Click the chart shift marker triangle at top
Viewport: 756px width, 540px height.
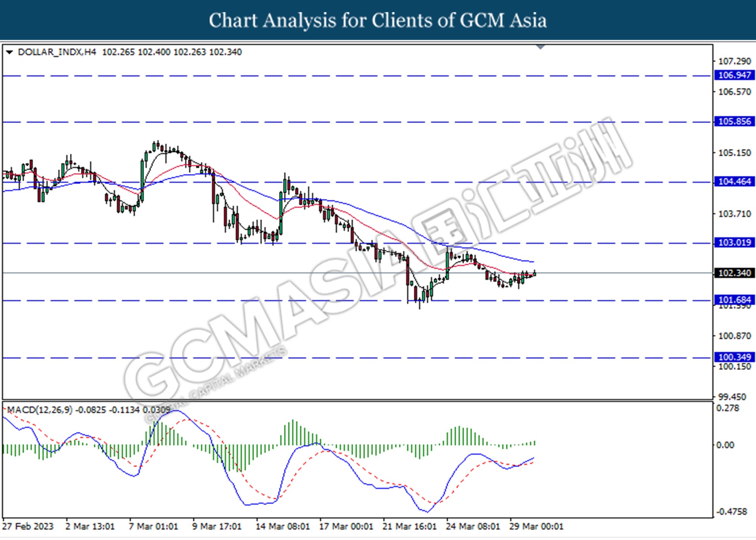541,47
